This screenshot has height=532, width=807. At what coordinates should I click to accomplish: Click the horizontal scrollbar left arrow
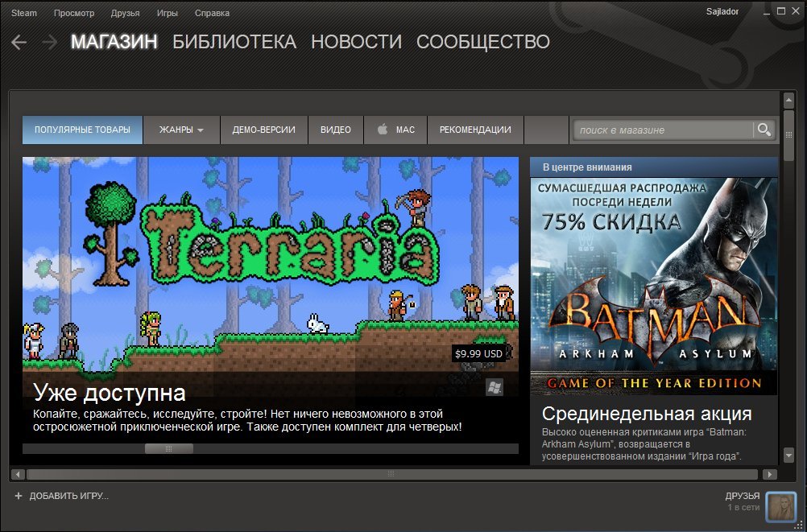18,474
